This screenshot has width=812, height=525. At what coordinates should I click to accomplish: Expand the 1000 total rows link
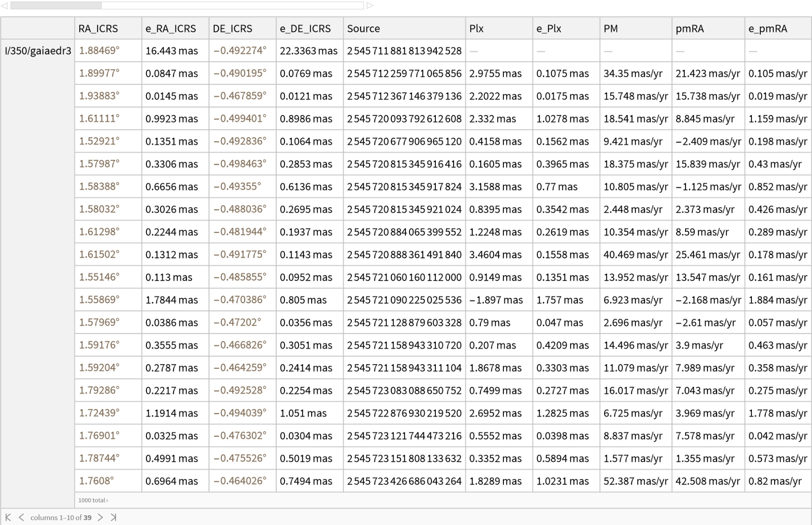tap(93, 500)
